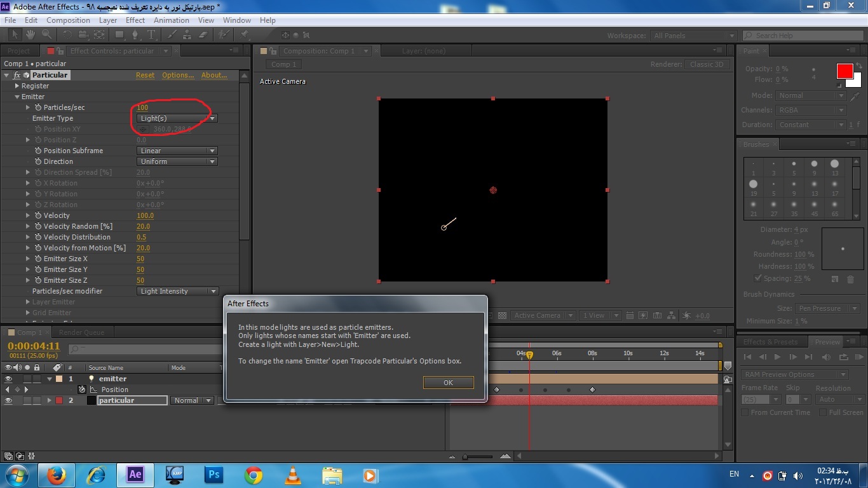Go to previous Position keyframe arrow
The image size is (868, 488).
(8, 390)
